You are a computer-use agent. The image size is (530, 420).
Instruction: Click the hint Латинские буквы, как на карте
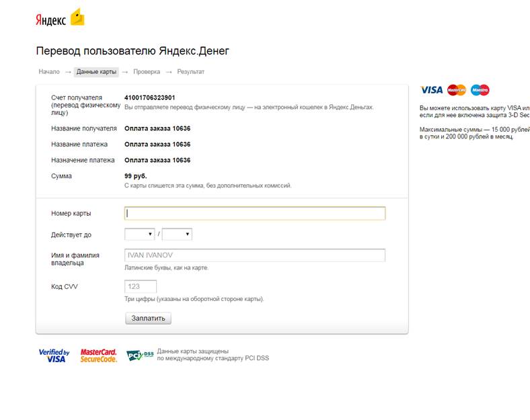tap(166, 267)
